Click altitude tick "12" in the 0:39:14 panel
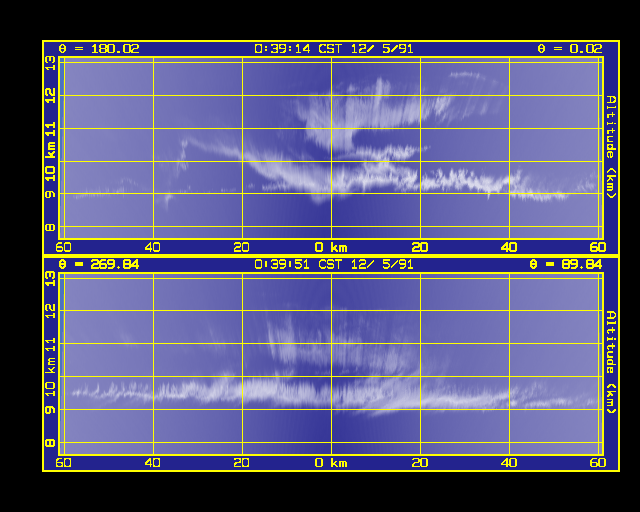This screenshot has height=512, width=640. (x=50, y=96)
